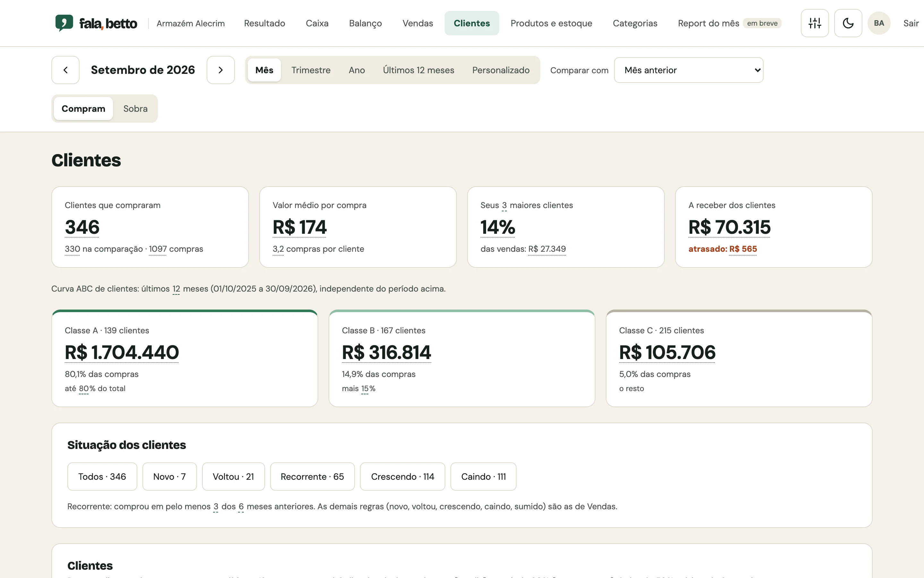Filter clients by Recorrente · 65
Screen dimensions: 924x578
point(312,476)
